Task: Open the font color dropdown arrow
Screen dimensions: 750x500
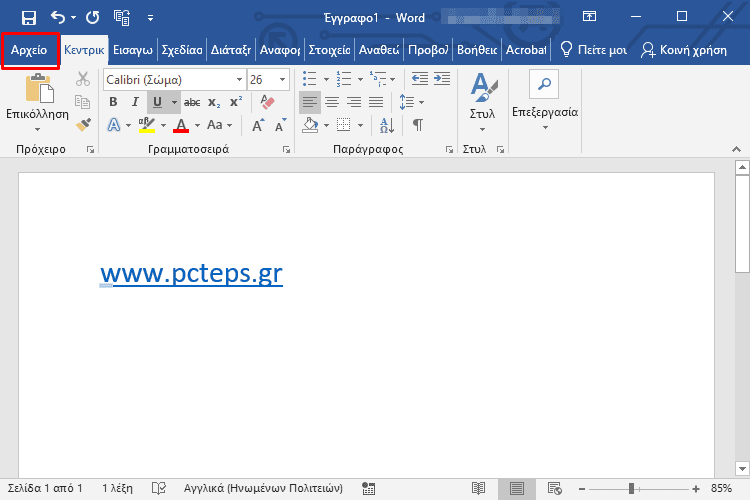Action: click(197, 125)
